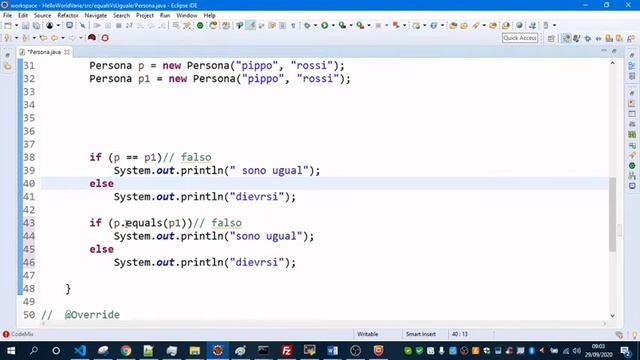Toggle Show Whitespace Characters pilcrow icon
This screenshot has height=360, width=640.
point(293,25)
